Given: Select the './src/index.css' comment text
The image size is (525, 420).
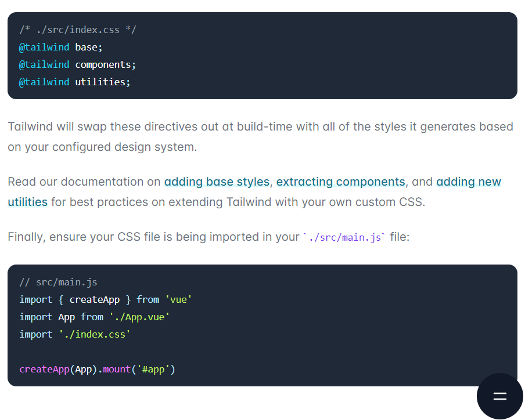Looking at the screenshot, I should [x=77, y=30].
